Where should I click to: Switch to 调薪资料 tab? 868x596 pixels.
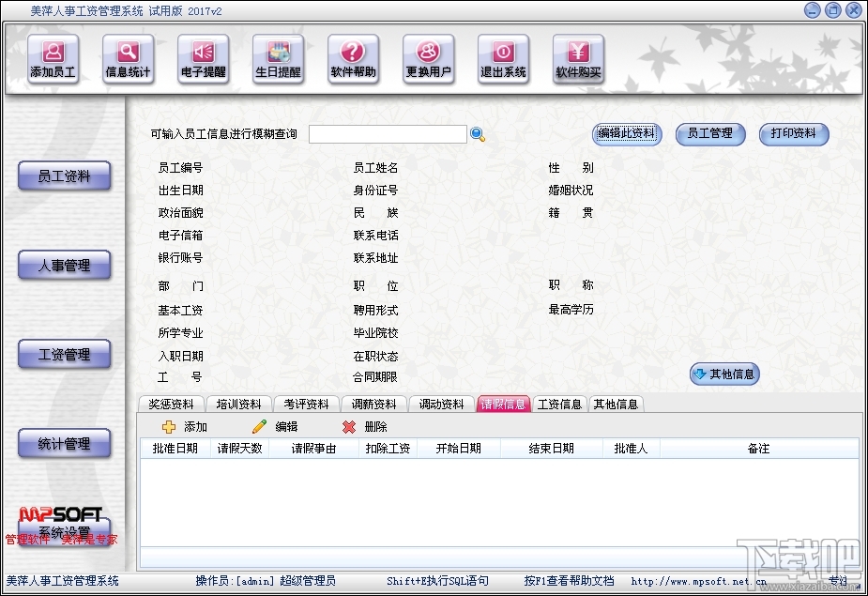click(373, 405)
